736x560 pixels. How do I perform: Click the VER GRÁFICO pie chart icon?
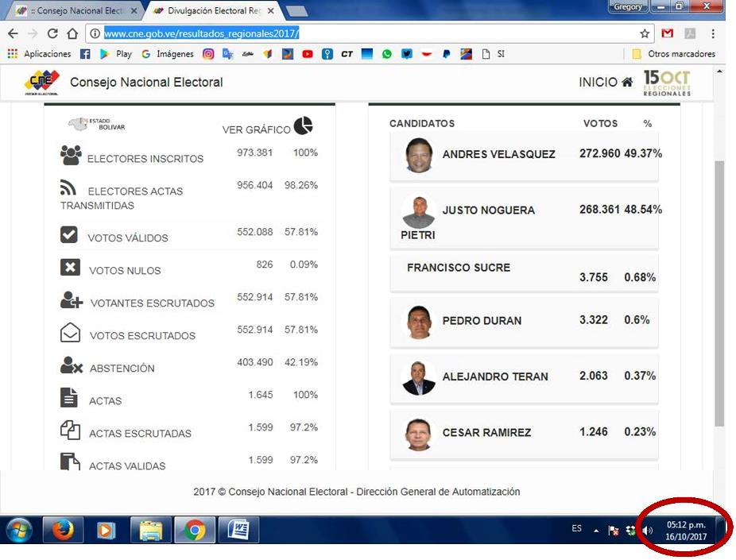coord(303,126)
